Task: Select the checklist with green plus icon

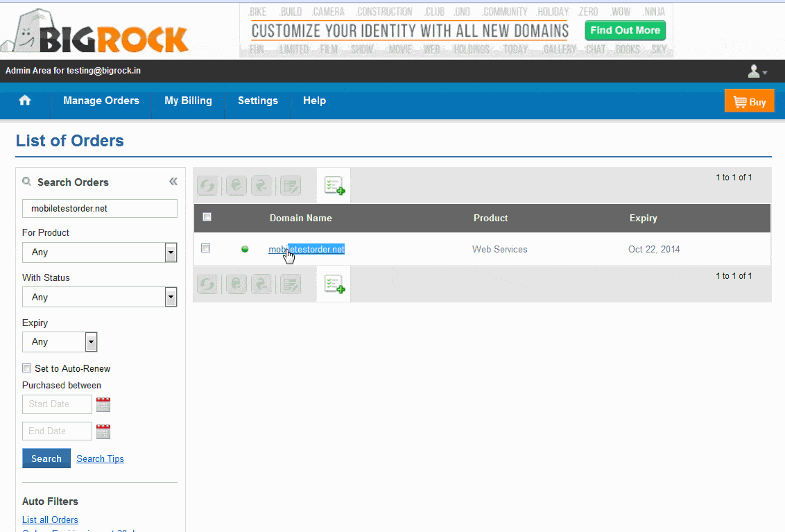Action: pos(334,185)
